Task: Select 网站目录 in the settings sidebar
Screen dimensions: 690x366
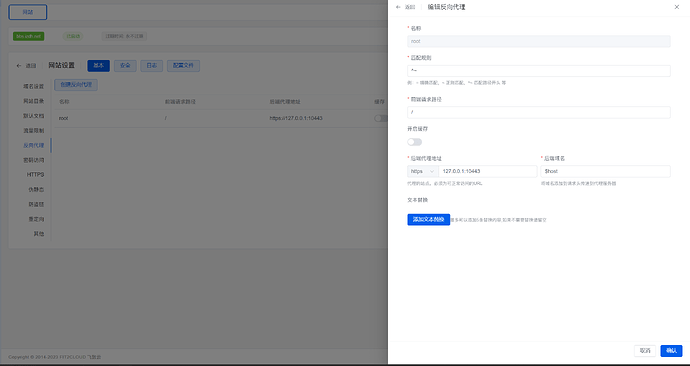Action: tap(34, 101)
